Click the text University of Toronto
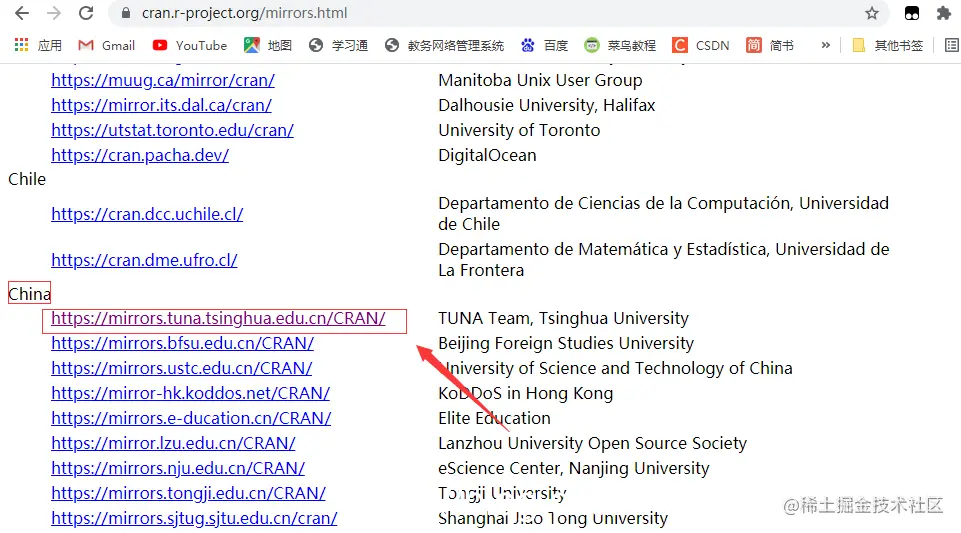 [x=519, y=130]
